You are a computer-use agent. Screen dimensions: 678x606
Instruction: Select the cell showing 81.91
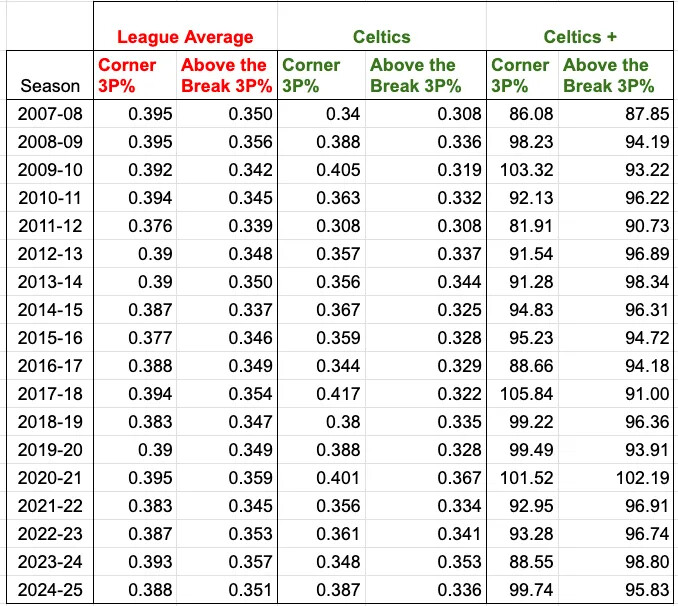522,226
